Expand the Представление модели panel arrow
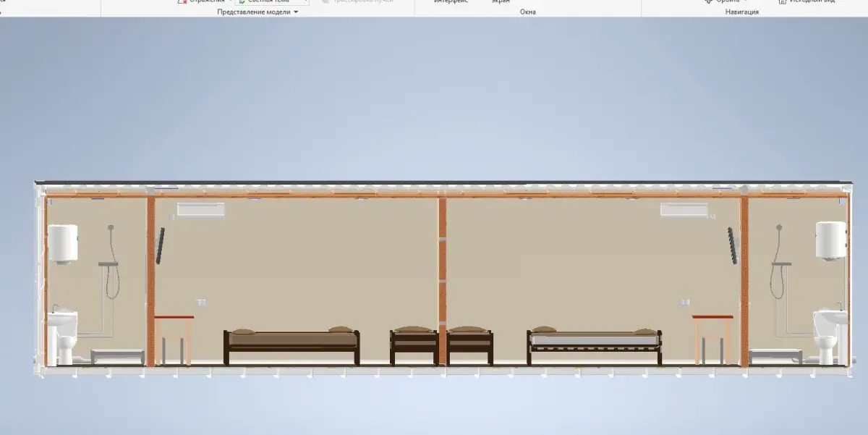 tap(296, 12)
